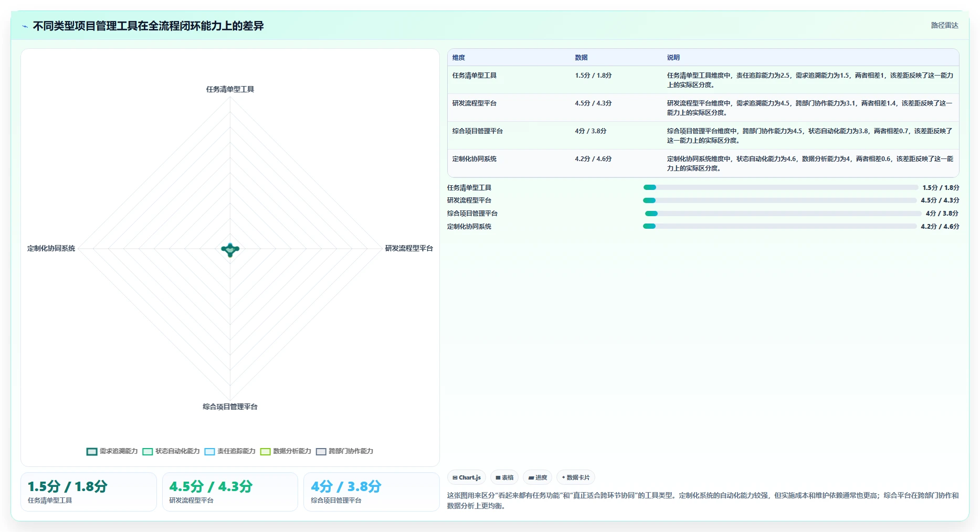Toggle the 责任追踪能力 legend series
Image resolution: width=980 pixels, height=532 pixels.
230,451
